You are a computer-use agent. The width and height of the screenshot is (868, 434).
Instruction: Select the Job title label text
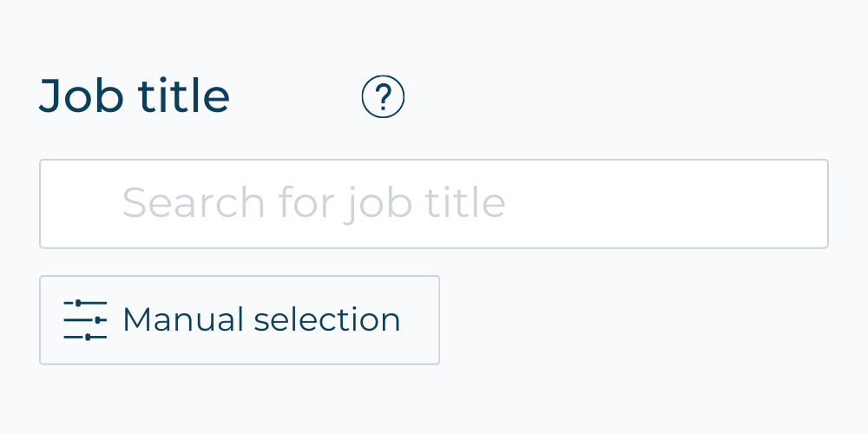[x=135, y=96]
